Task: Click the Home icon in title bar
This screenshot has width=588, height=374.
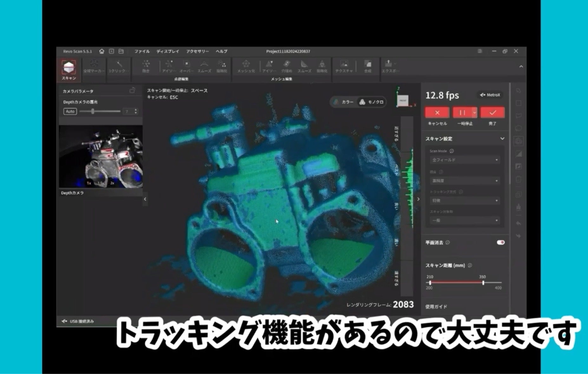Action: (x=101, y=51)
